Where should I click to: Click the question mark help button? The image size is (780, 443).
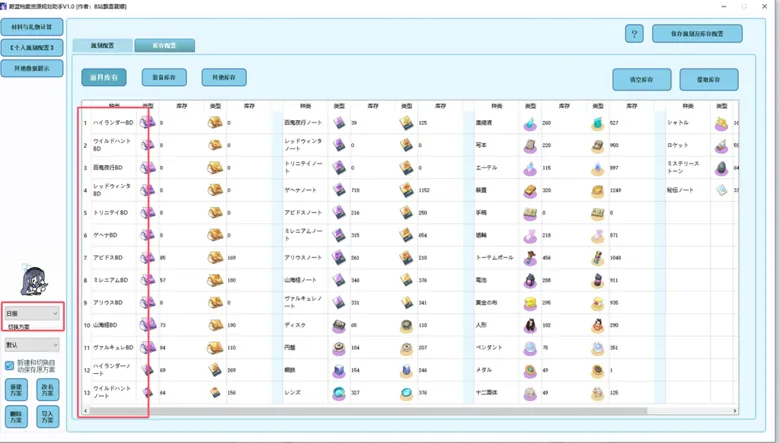634,34
